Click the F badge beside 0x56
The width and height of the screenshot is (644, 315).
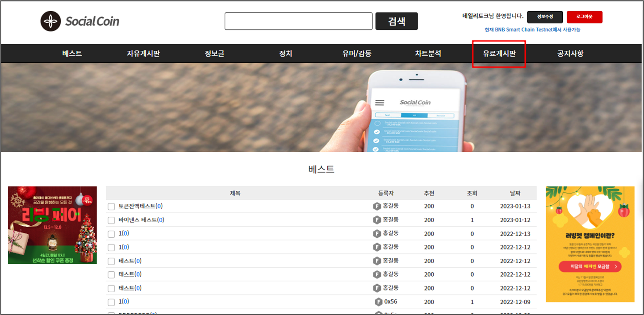[379, 302]
